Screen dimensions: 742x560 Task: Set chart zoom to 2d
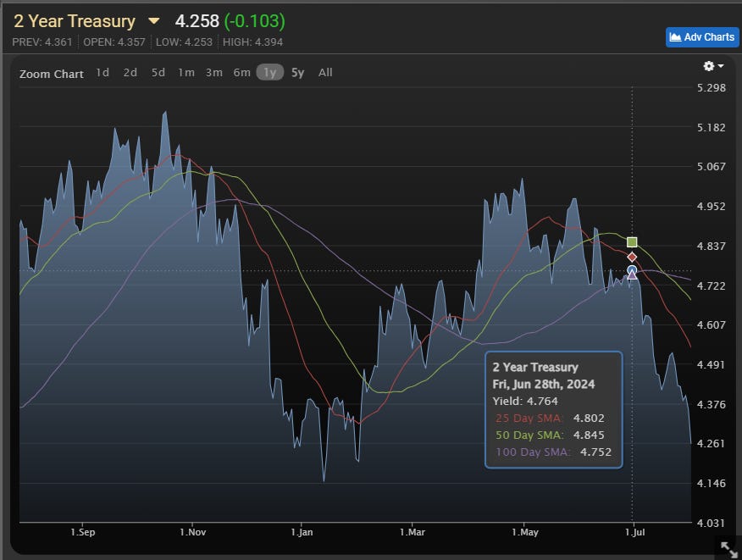pos(130,72)
